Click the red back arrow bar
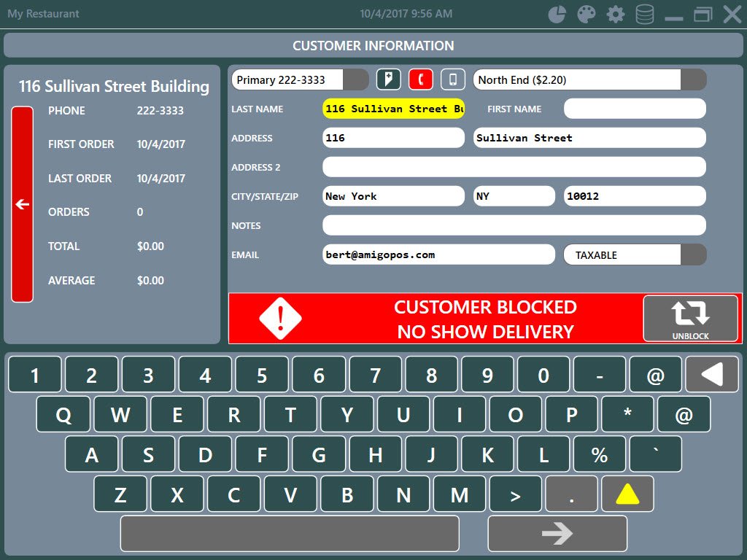The width and height of the screenshot is (747, 560). click(x=23, y=204)
